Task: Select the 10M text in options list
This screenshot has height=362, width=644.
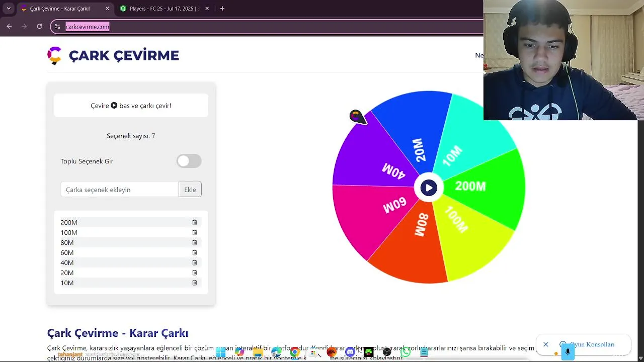Action: tap(67, 283)
